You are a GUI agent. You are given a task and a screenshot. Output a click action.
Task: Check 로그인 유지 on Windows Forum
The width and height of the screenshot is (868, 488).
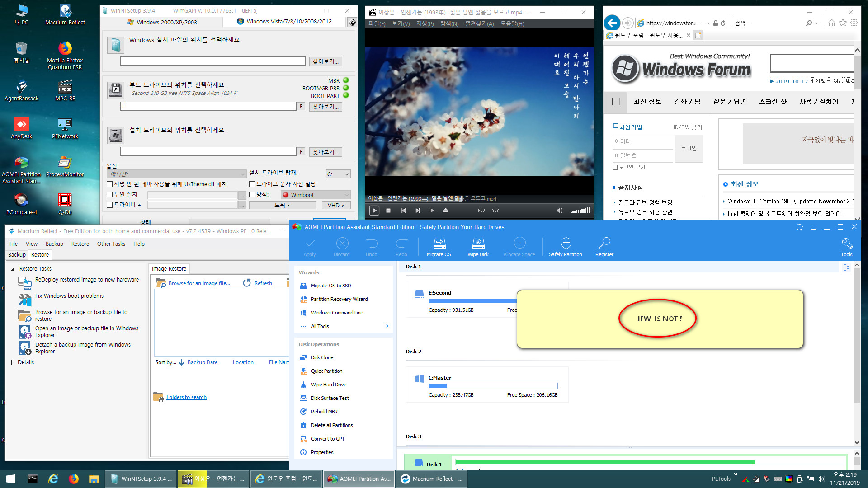pyautogui.click(x=615, y=168)
